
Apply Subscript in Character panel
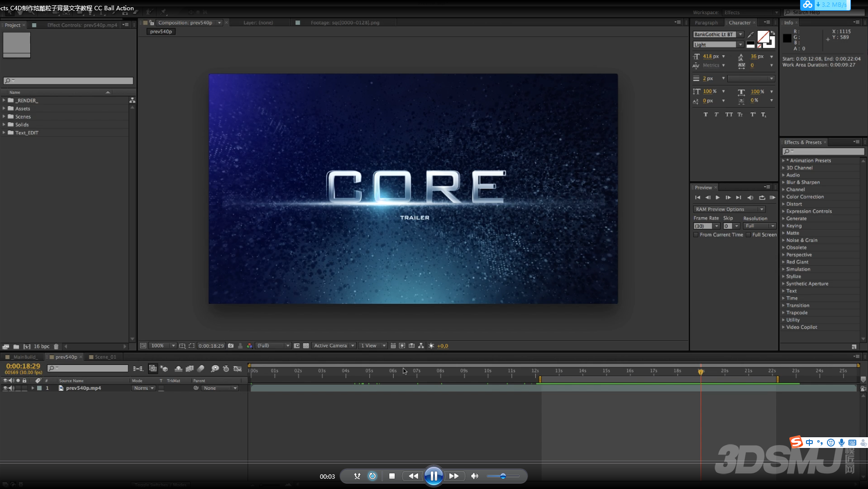(x=763, y=114)
